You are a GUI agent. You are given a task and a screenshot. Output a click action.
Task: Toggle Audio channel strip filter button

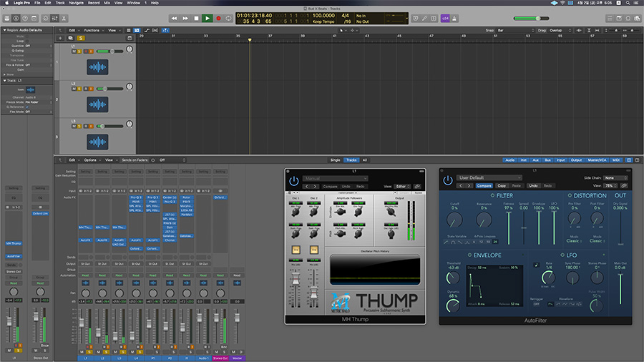[509, 160]
